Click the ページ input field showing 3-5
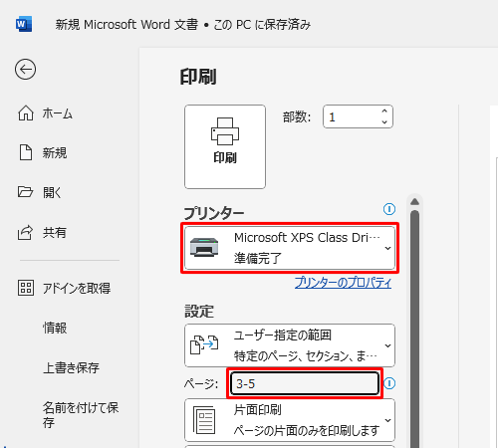This screenshot has width=498, height=448. (x=305, y=383)
